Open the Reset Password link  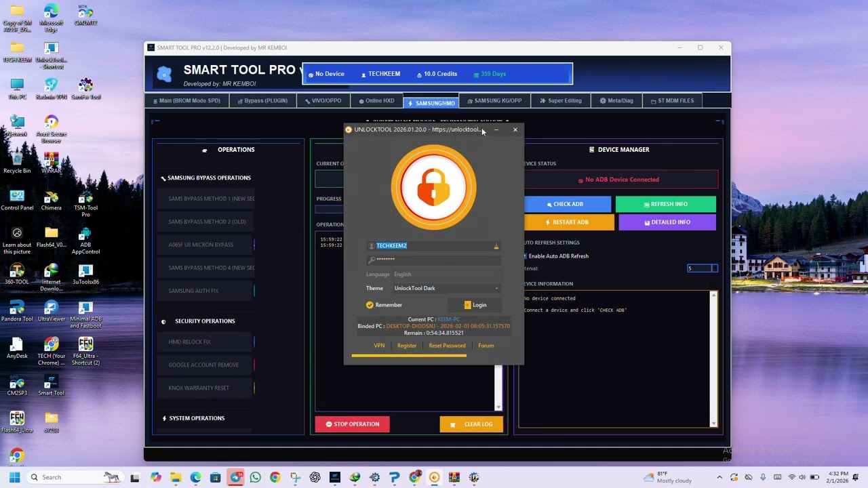447,346
